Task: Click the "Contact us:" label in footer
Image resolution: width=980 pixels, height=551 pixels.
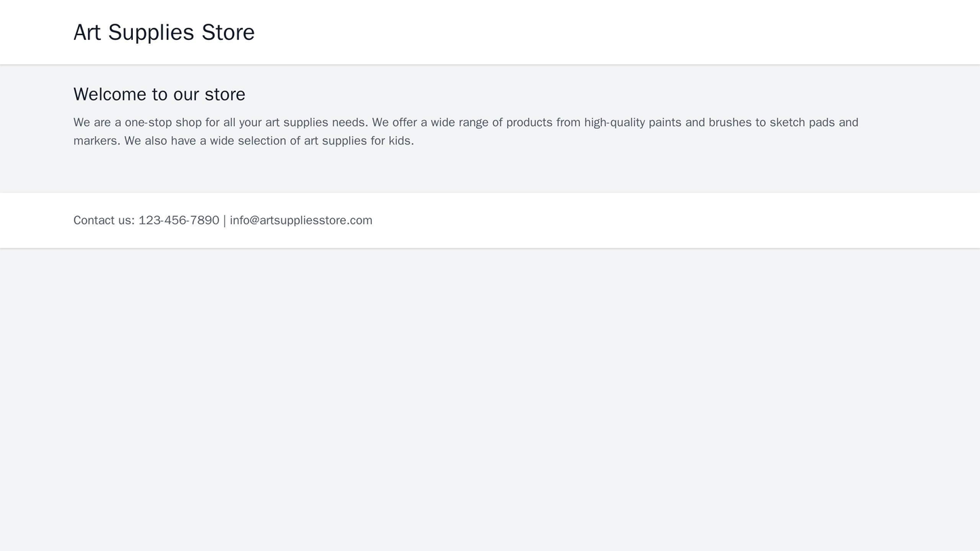Action: [x=104, y=220]
